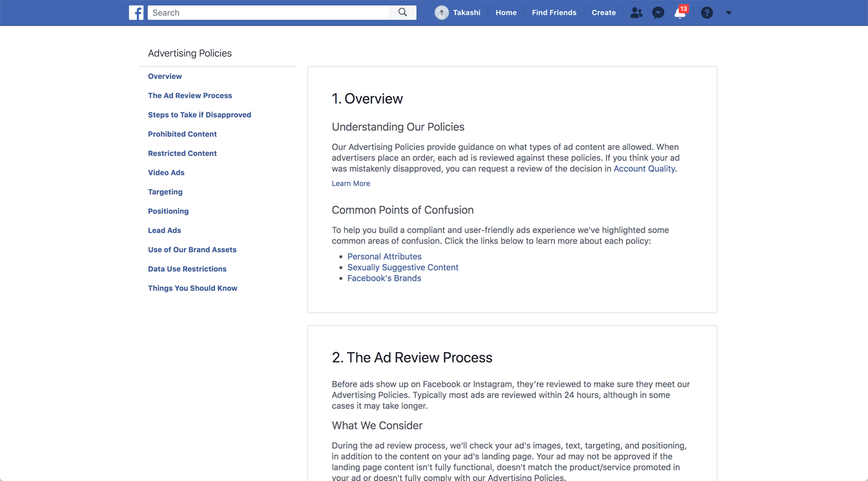868x481 pixels.
Task: Focus the Search input field
Action: pos(269,13)
